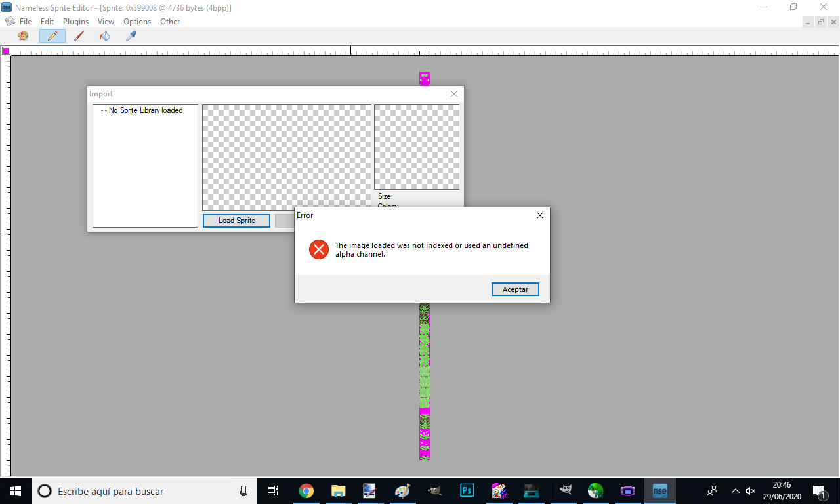Toggle the muted volume icon

[751, 491]
